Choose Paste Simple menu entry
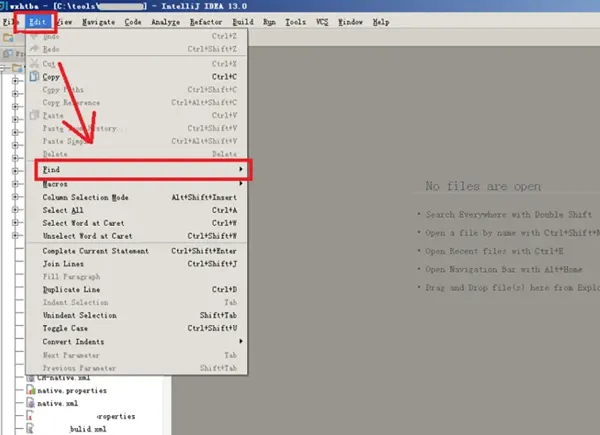The width and height of the screenshot is (600, 435). 137,141
